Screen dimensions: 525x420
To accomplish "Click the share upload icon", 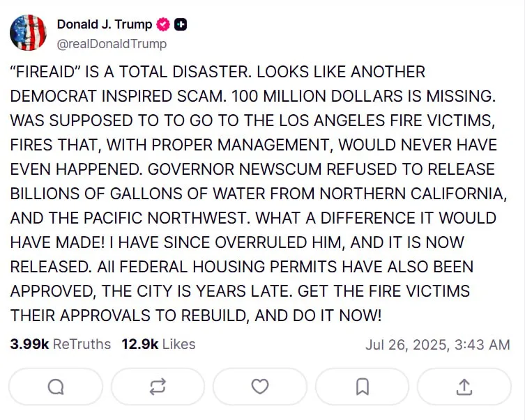I will point(464,387).
